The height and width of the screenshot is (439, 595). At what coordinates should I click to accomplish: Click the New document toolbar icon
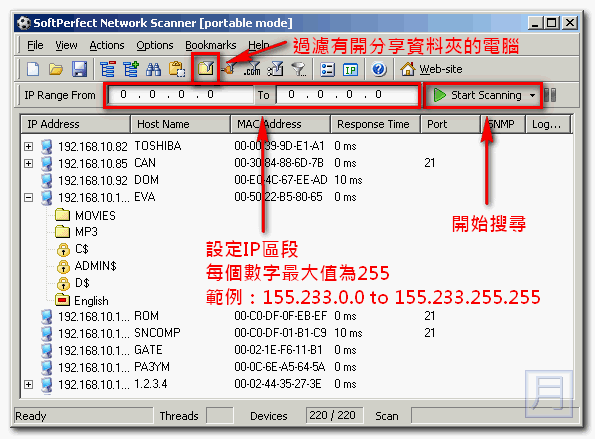click(33, 69)
